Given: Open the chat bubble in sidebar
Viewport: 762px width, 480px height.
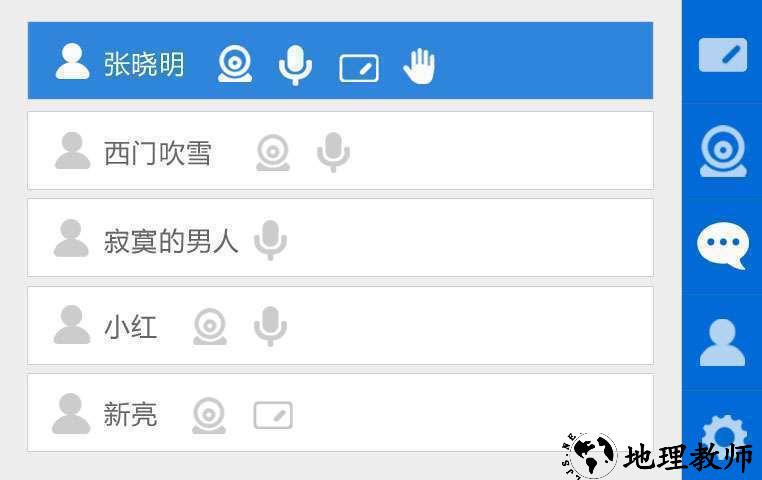Looking at the screenshot, I should (x=722, y=245).
